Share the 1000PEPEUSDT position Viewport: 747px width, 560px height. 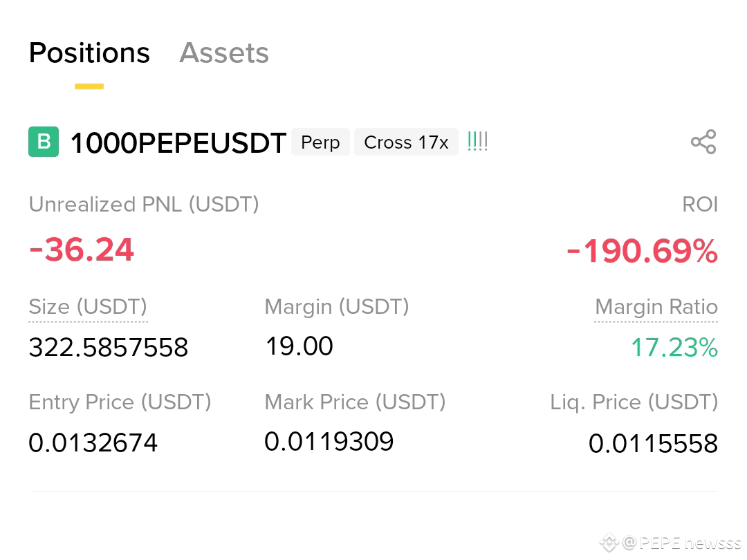(x=703, y=142)
